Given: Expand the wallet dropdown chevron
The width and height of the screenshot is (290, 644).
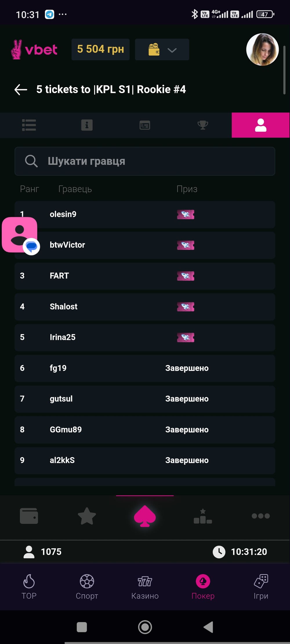Looking at the screenshot, I should pos(172,50).
